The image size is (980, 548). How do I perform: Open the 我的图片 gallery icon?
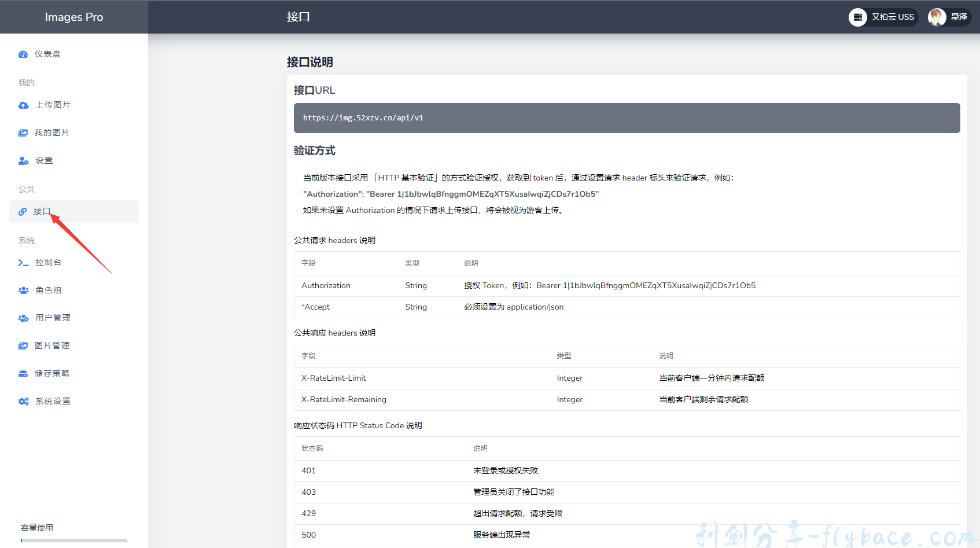coord(23,133)
